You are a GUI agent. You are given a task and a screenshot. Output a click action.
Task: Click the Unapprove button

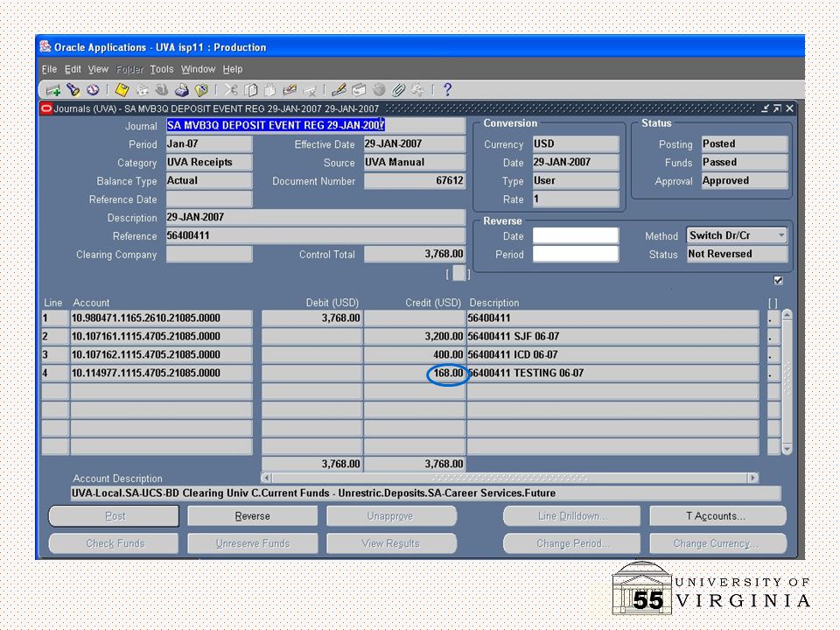(x=391, y=516)
